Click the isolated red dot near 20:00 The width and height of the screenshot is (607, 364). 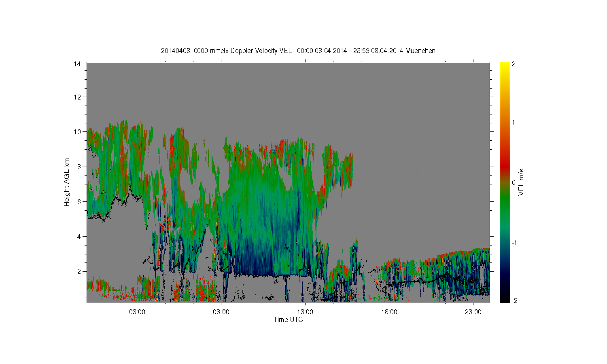point(418,174)
